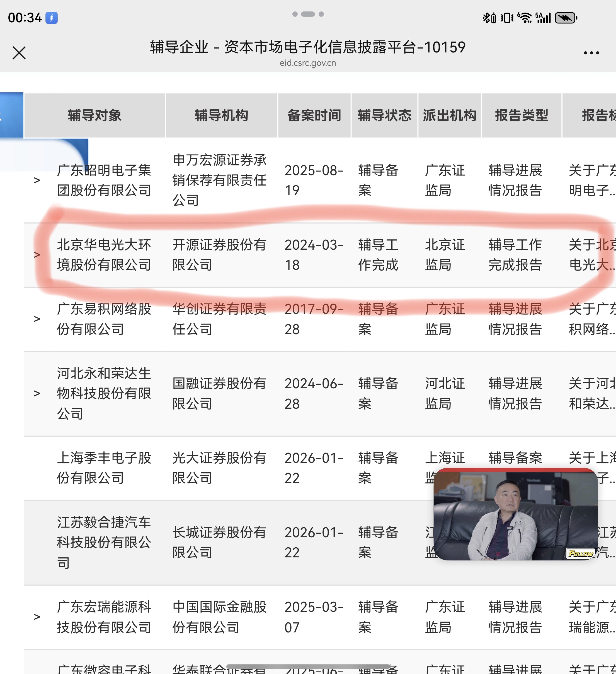The width and height of the screenshot is (616, 674).
Task: Expand the 北京华电光大环境 row arrow
Action: click(37, 255)
